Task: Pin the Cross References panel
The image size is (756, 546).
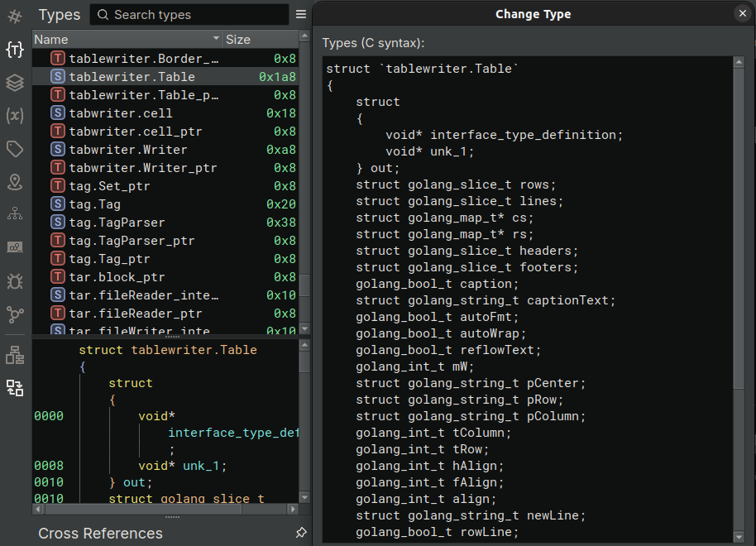Action: 301,534
